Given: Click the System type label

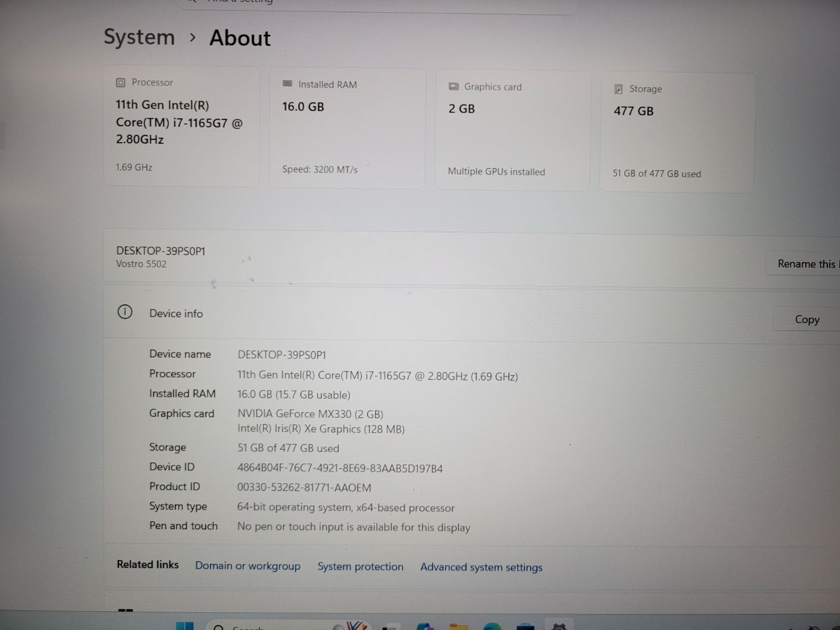Looking at the screenshot, I should pos(178,507).
